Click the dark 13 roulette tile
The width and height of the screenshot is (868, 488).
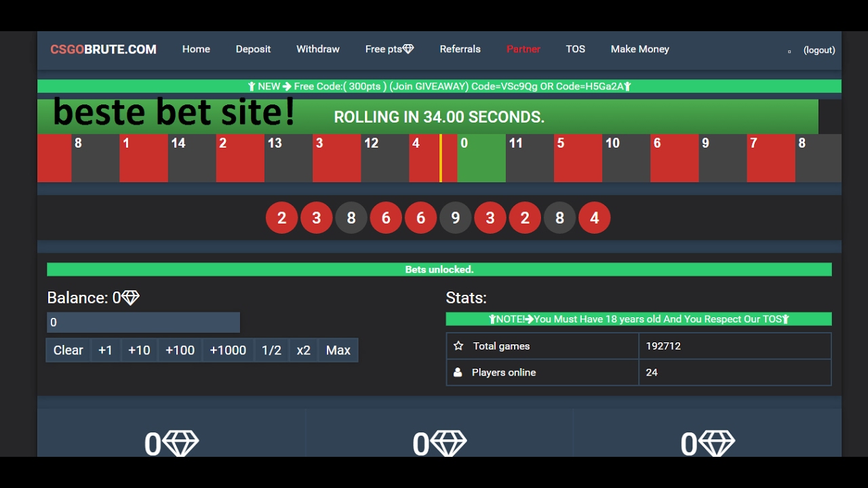pos(288,158)
